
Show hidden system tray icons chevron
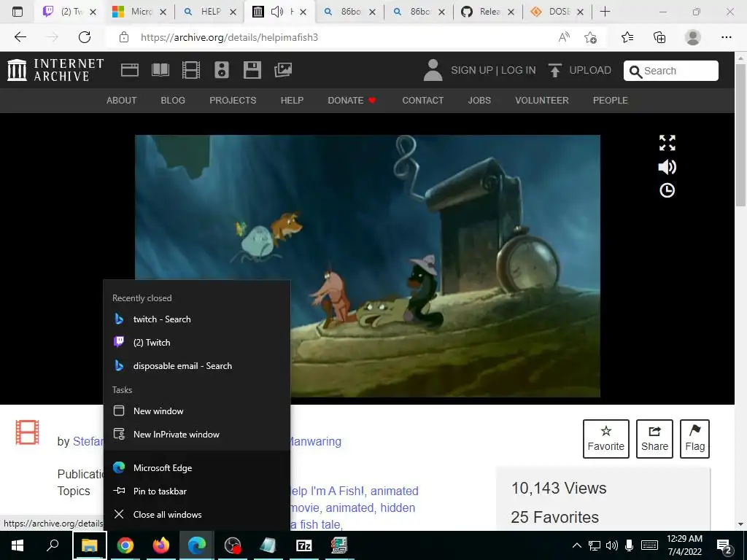point(576,545)
